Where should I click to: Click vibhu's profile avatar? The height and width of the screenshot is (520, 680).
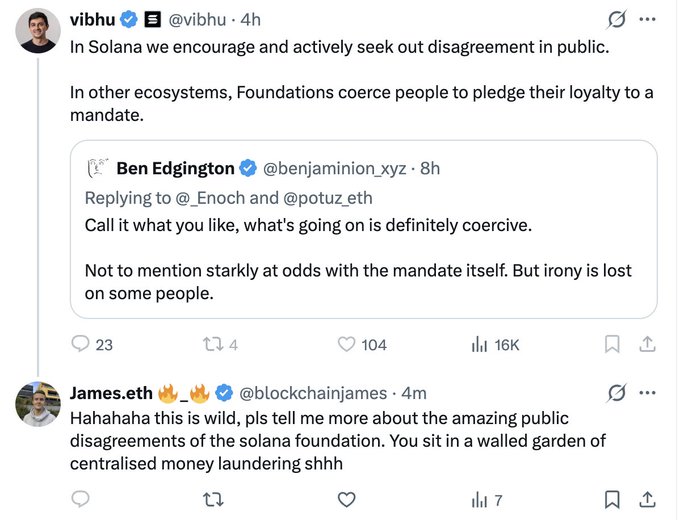[38, 33]
